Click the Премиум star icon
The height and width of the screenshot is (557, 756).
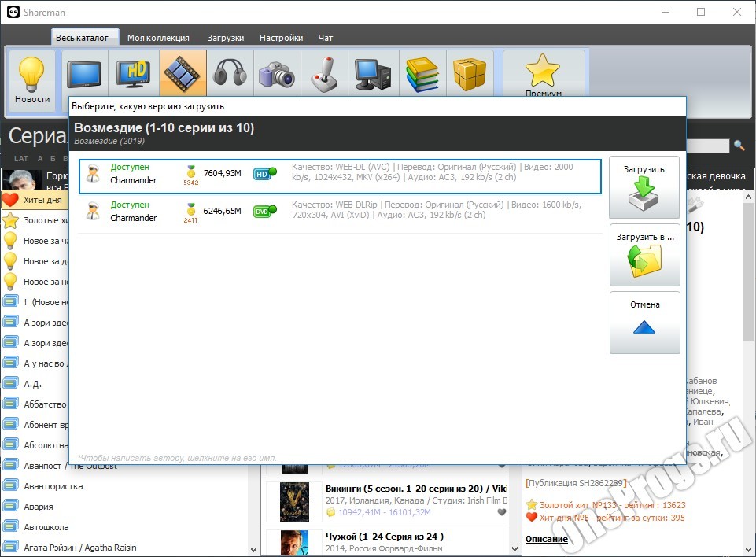544,73
